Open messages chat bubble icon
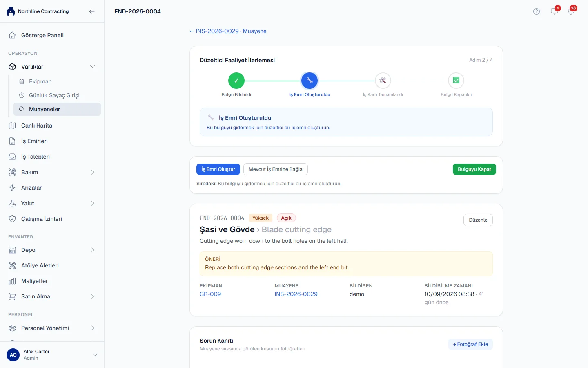Image resolution: width=588 pixels, height=368 pixels. pos(554,11)
